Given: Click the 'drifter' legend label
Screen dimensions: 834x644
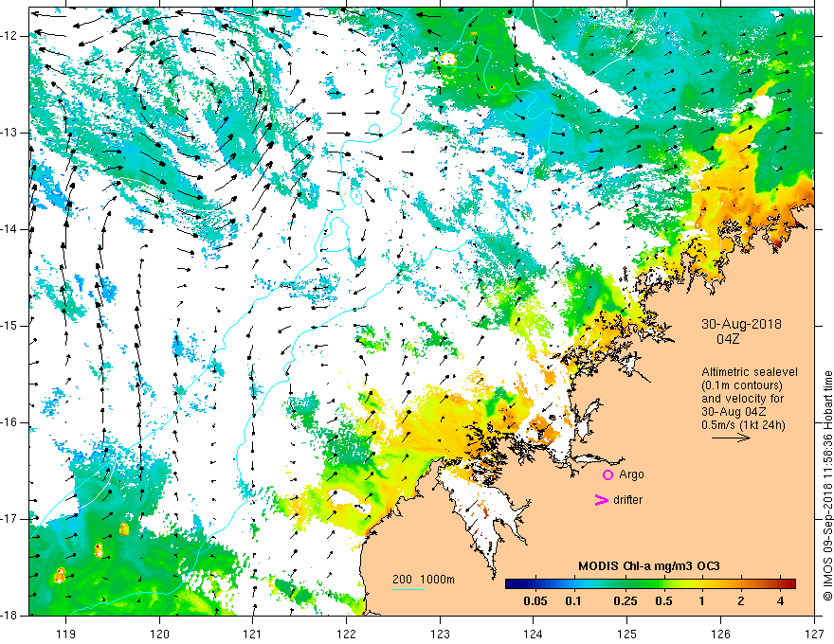Looking at the screenshot, I should 627,500.
